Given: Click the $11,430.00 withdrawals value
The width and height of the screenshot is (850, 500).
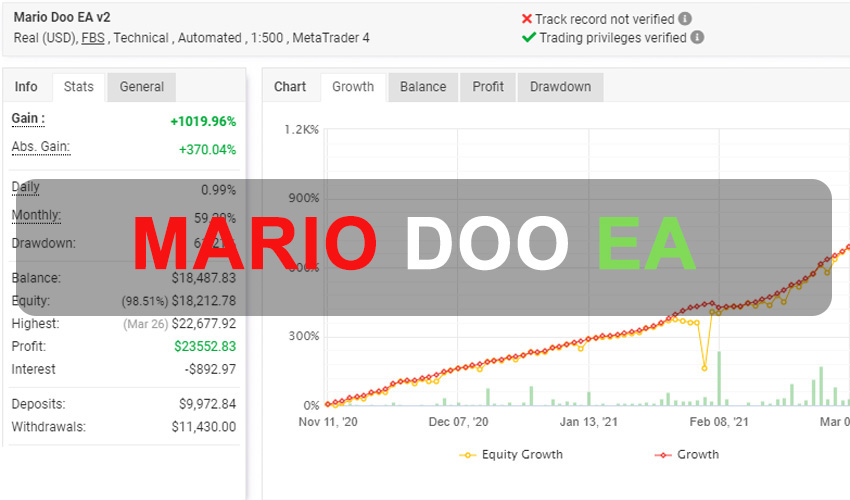Looking at the screenshot, I should pyautogui.click(x=204, y=427).
